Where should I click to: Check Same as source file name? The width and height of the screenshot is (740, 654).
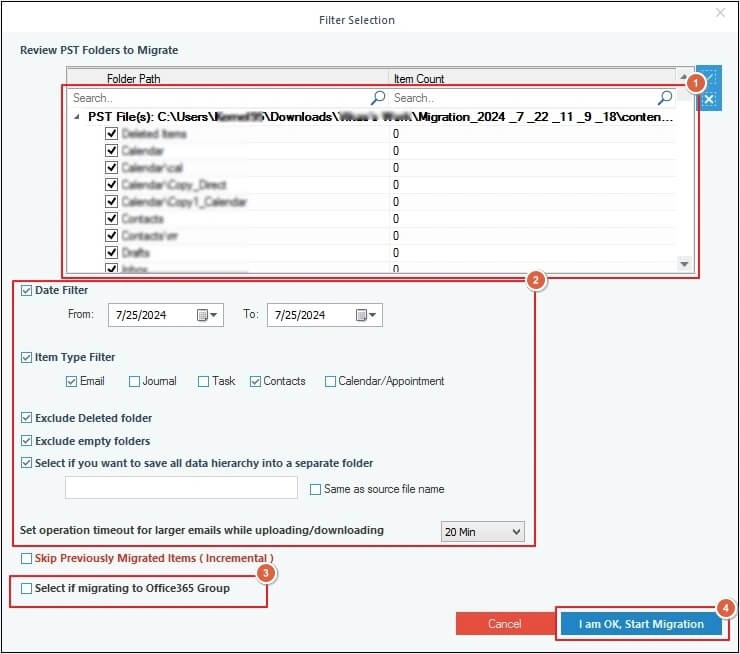coord(315,489)
